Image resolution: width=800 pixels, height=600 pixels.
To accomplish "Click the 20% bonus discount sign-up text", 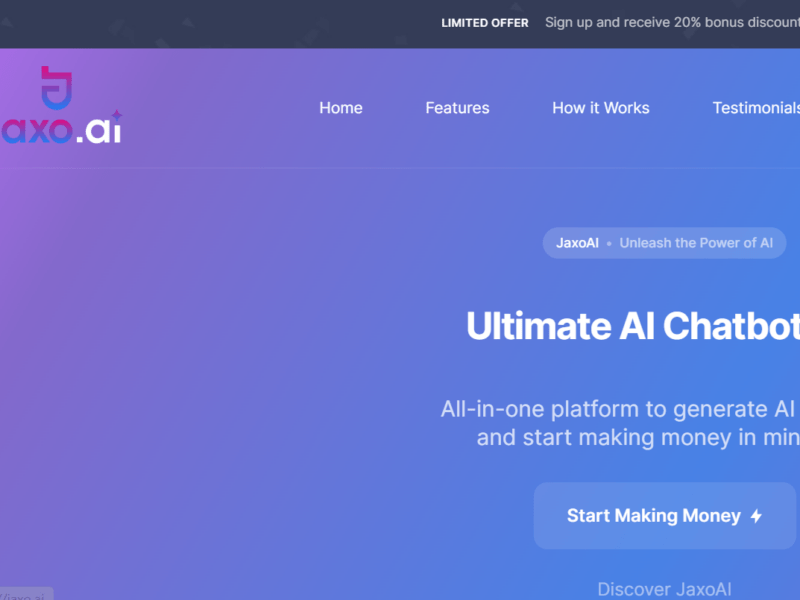I will point(672,23).
